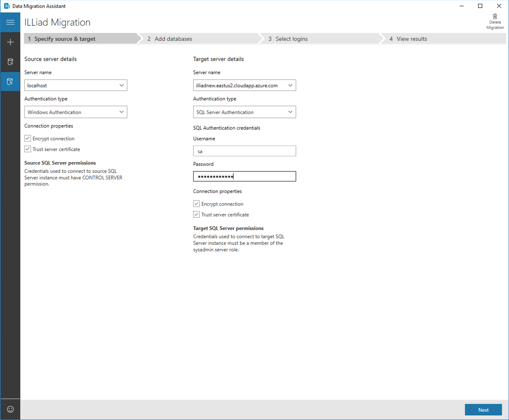Viewport: 509px width, 420px height.
Task: Open the source server name dropdown
Action: (x=121, y=85)
